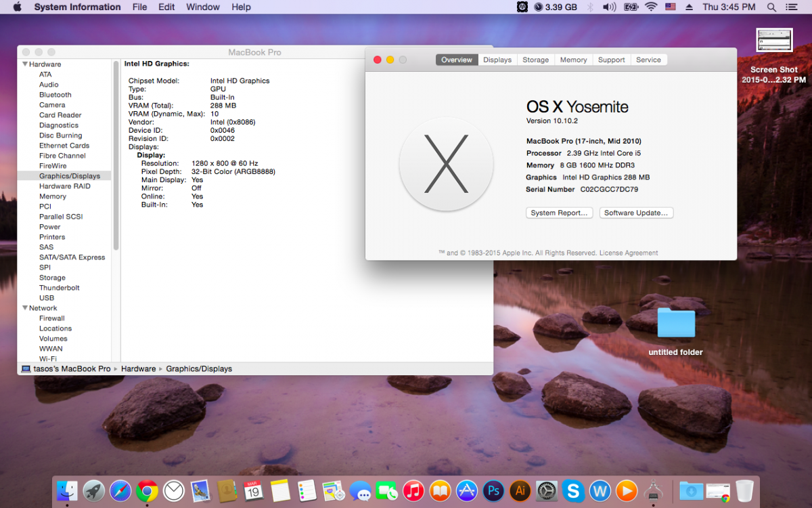The image size is (812, 508).
Task: Launch iTunes from the dock
Action: tap(413, 490)
